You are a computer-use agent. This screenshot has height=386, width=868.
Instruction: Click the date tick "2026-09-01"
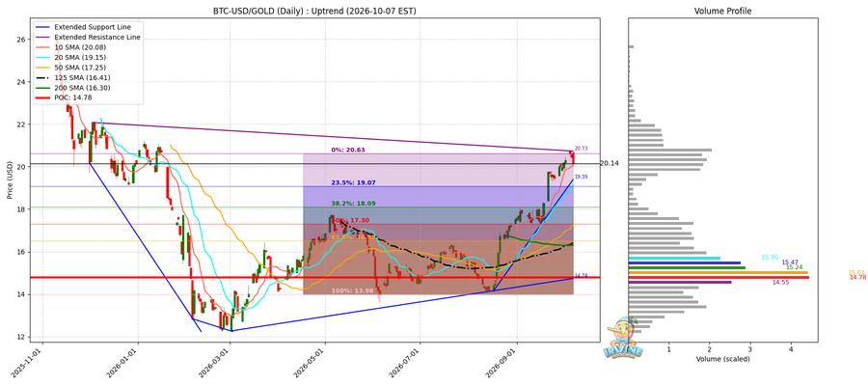tap(502, 363)
